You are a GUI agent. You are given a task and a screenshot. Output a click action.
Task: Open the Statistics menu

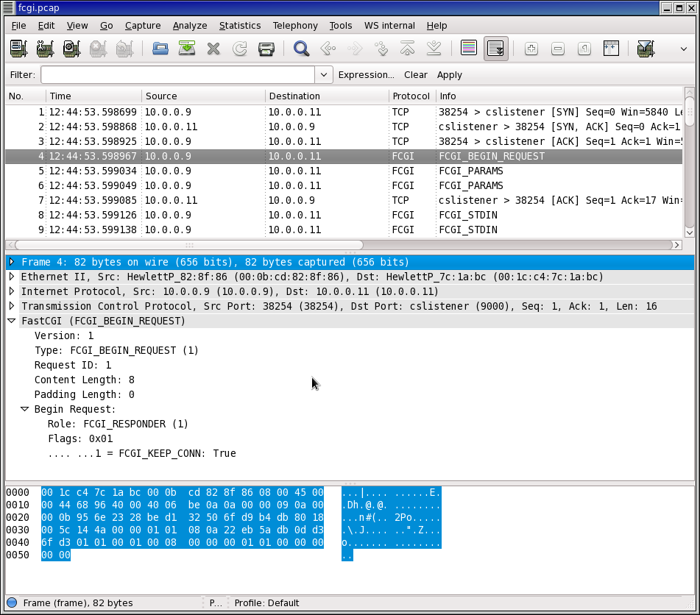coord(240,26)
